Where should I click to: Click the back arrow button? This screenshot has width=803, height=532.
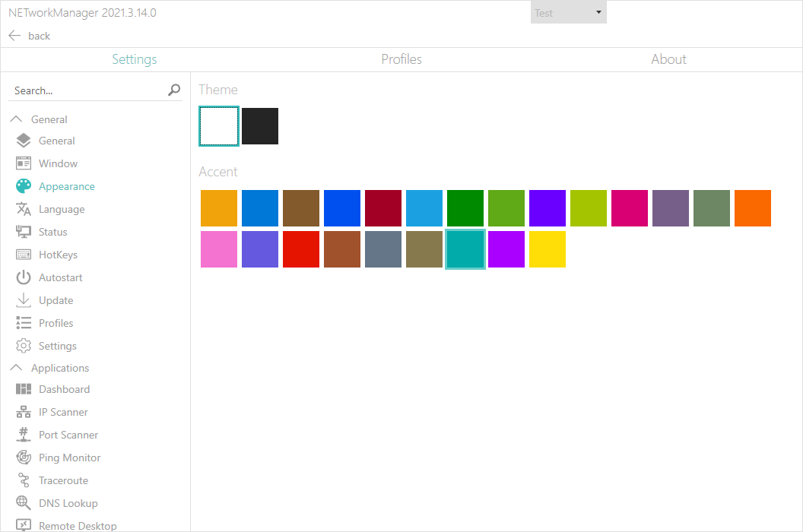click(15, 35)
